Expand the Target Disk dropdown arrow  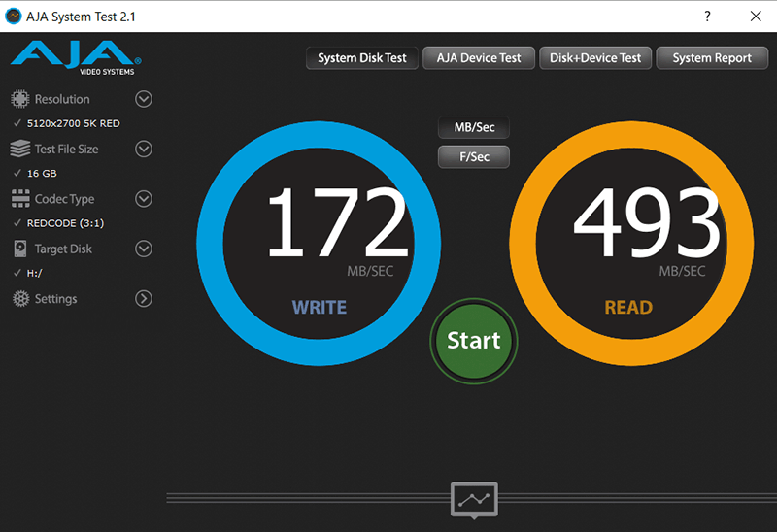[x=144, y=249]
